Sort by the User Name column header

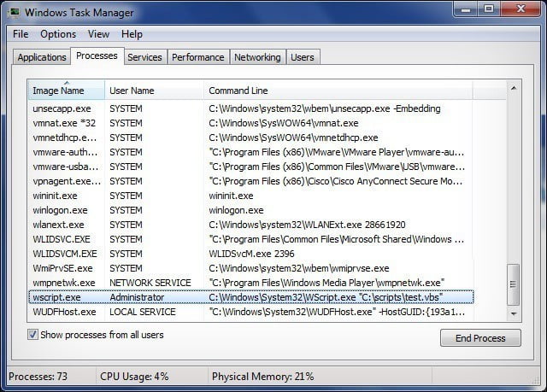pyautogui.click(x=154, y=91)
